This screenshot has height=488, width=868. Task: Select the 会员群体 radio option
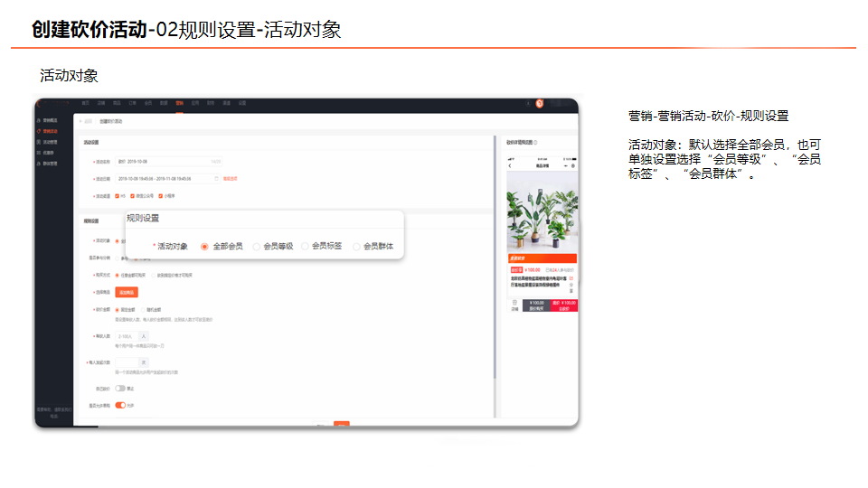[356, 247]
